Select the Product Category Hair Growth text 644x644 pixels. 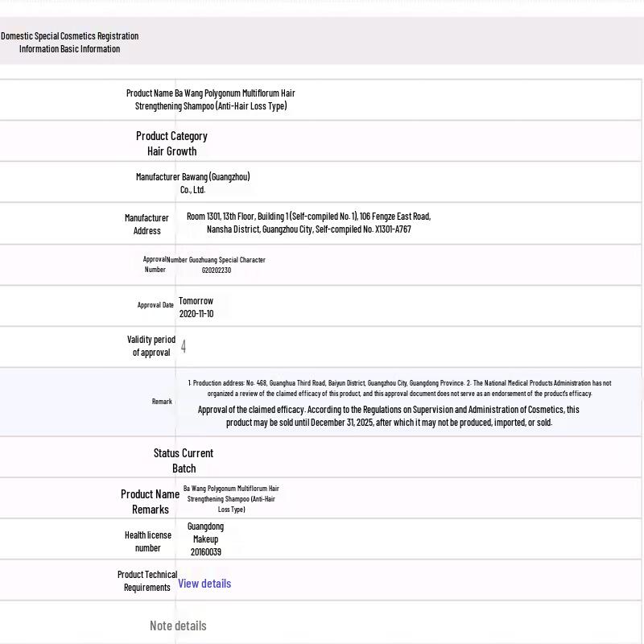(171, 143)
